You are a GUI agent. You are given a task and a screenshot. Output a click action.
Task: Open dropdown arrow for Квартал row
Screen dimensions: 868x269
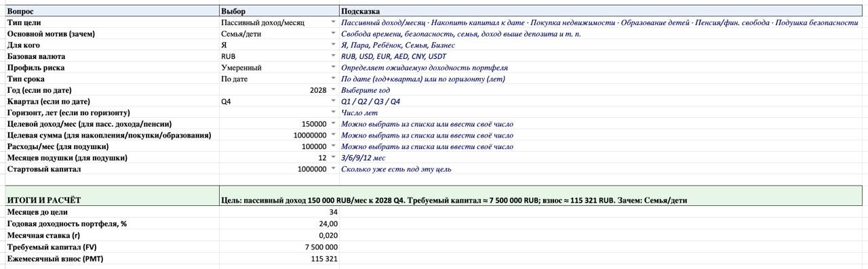pos(333,101)
